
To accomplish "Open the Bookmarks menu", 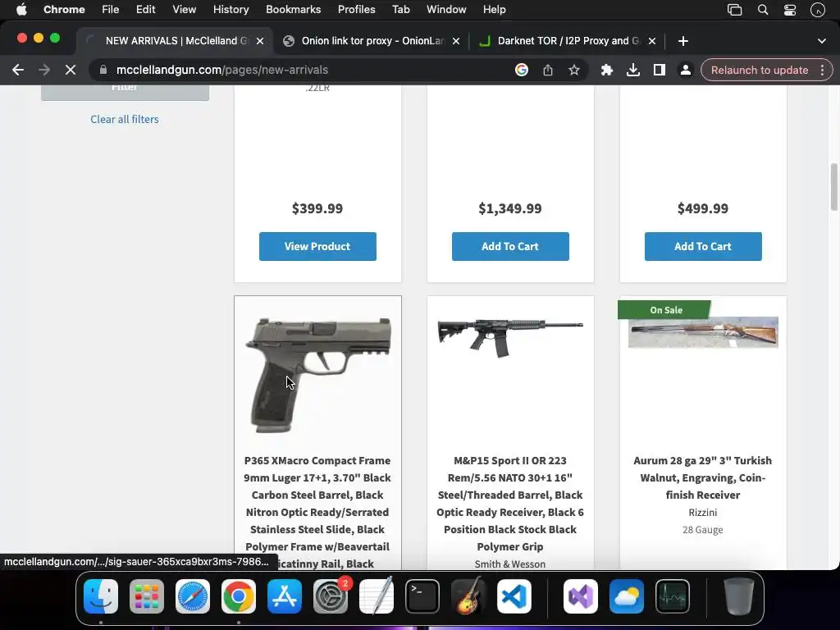I will [293, 10].
